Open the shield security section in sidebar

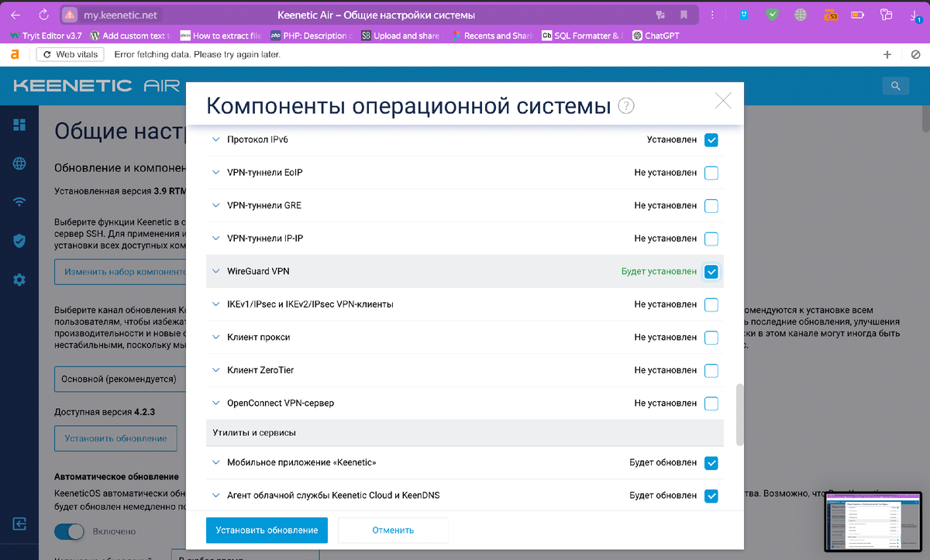coord(19,241)
